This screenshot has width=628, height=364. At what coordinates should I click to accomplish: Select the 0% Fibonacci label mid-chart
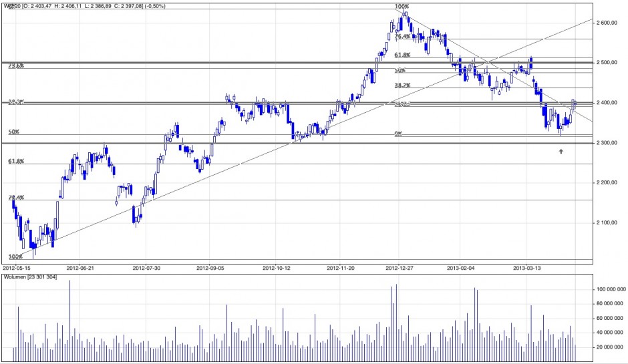click(398, 134)
